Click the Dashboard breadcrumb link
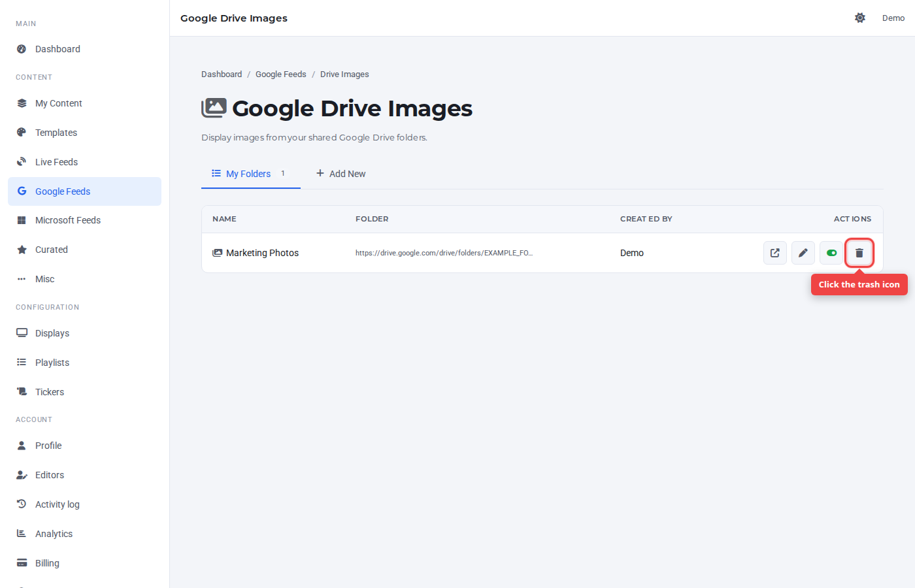 pos(222,74)
